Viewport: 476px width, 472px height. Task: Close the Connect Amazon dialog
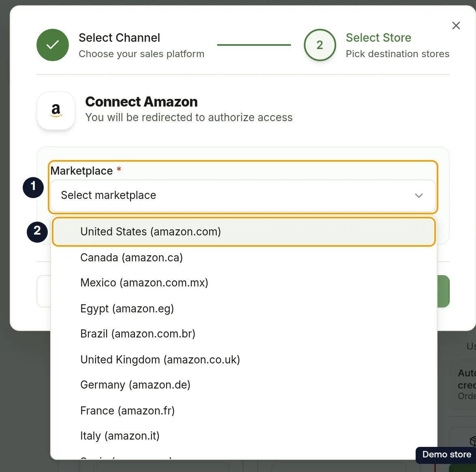point(456,26)
